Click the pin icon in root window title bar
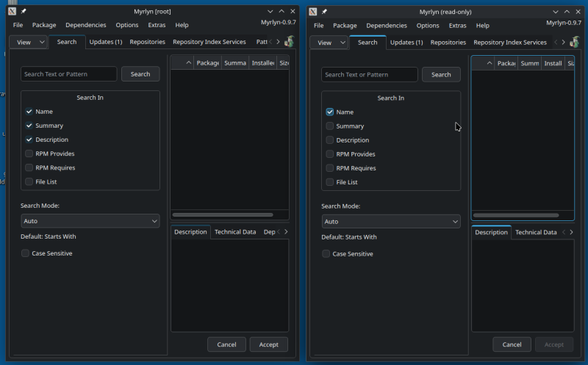 coord(24,12)
